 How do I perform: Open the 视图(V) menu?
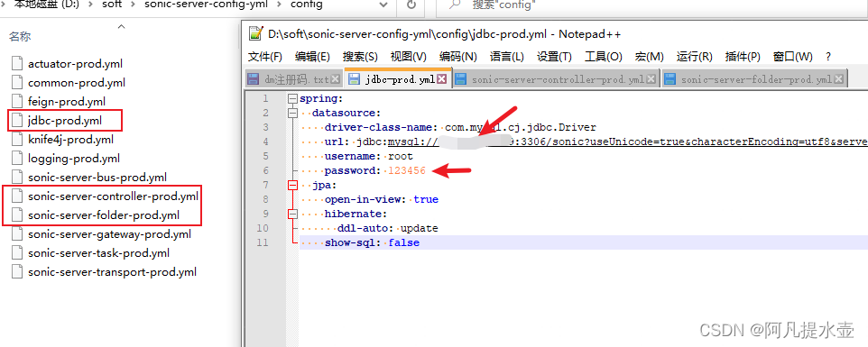click(408, 57)
